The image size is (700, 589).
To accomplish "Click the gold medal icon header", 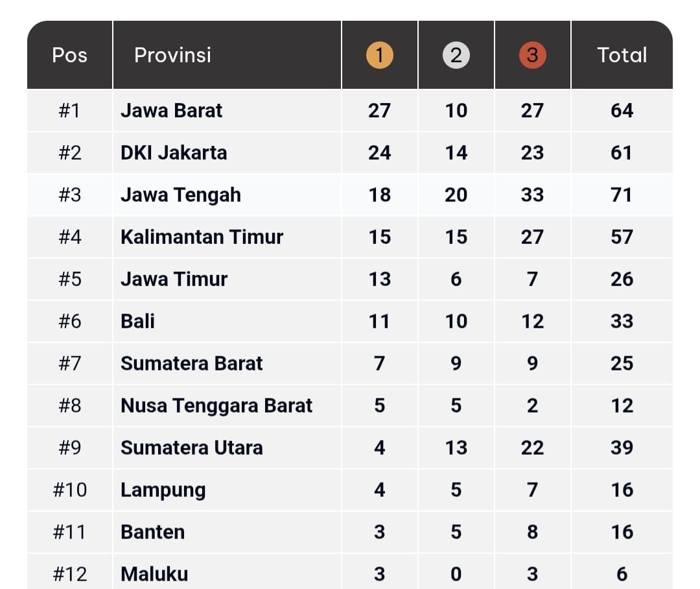I will click(x=379, y=56).
